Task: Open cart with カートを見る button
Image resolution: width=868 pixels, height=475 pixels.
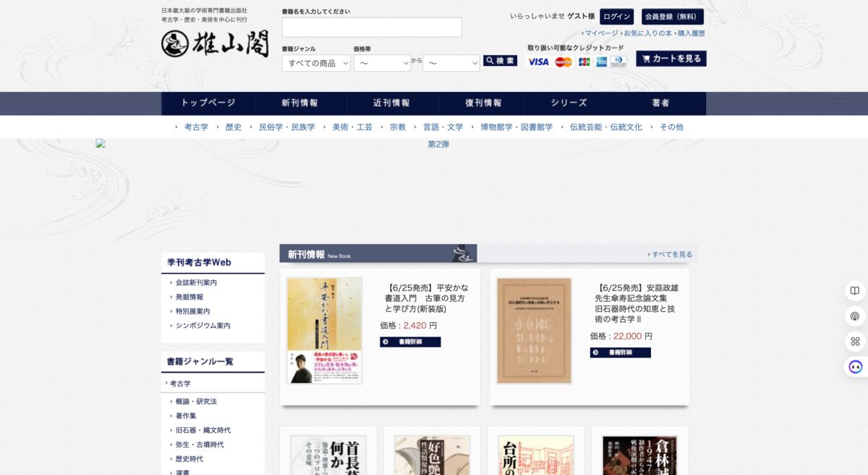Action: [671, 59]
